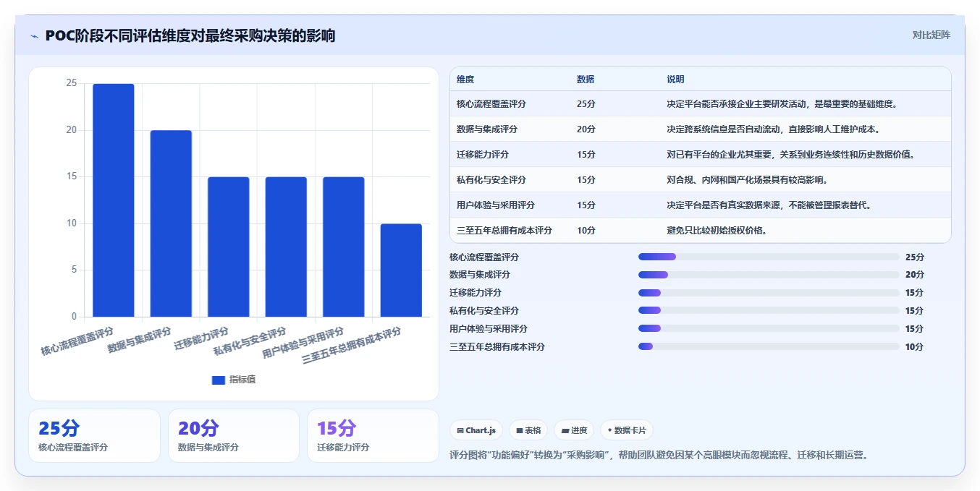Screen dimensions: 980x491
Task: Click the footer note starting with 评分图将
Action: 659,456
